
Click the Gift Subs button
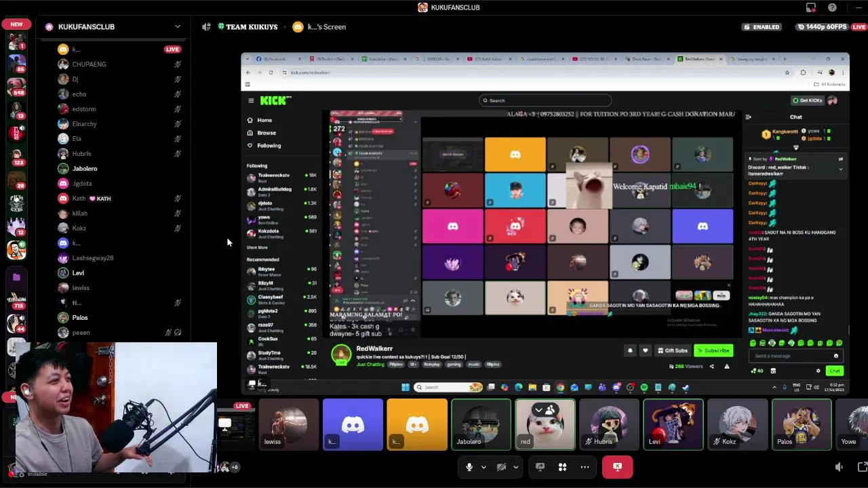672,350
